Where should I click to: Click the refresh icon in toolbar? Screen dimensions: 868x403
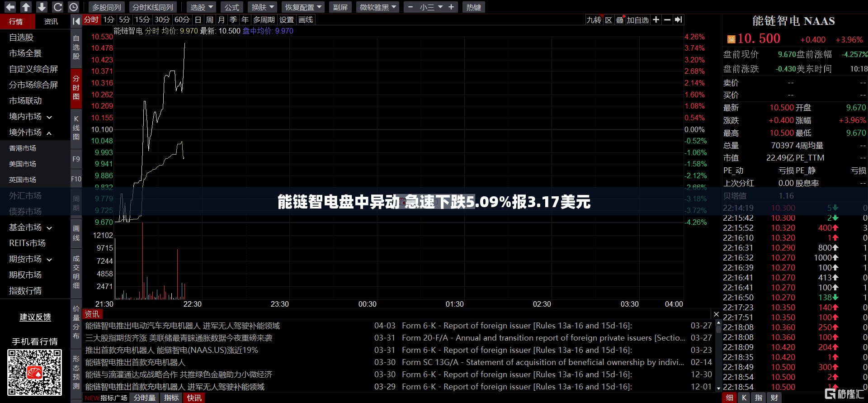(57, 7)
